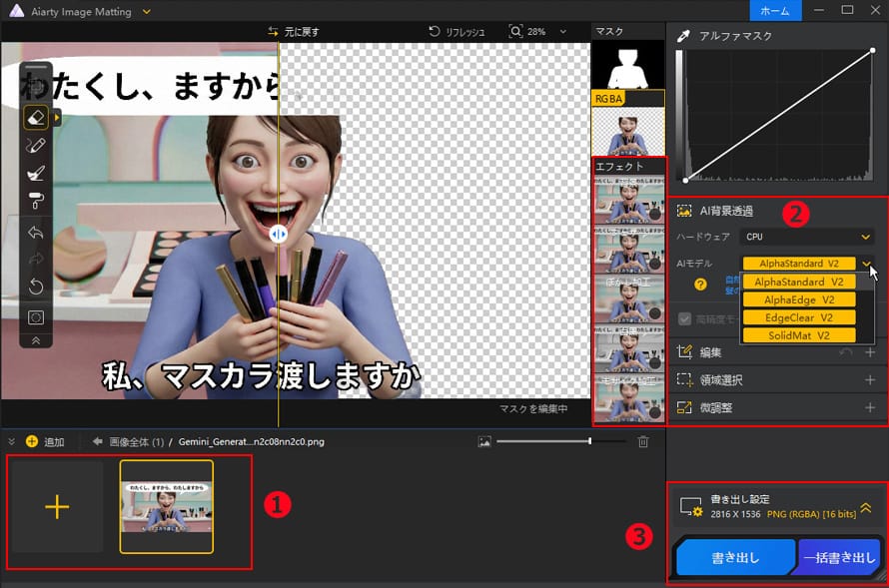Image resolution: width=889 pixels, height=588 pixels.
Task: Click the reset rotate-arrow icon in the toolbar
Action: click(36, 288)
